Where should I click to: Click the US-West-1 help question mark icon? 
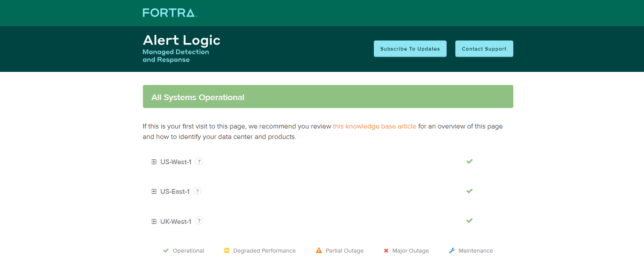coord(199,162)
